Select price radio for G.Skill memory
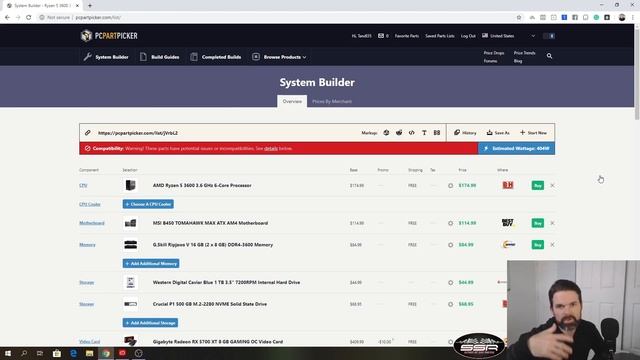This screenshot has height=360, width=640. click(x=451, y=245)
